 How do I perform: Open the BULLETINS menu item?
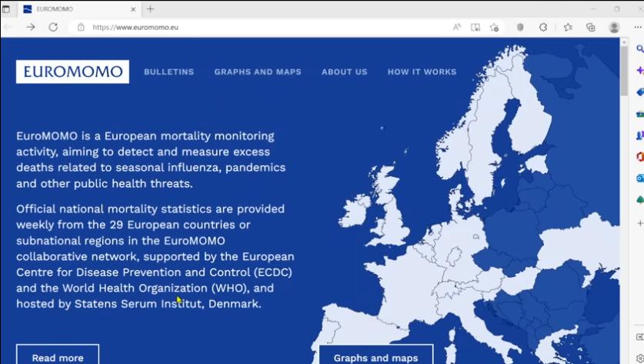169,72
